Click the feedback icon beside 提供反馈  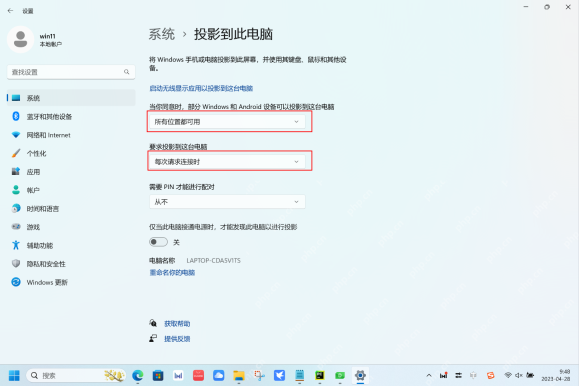coord(153,338)
